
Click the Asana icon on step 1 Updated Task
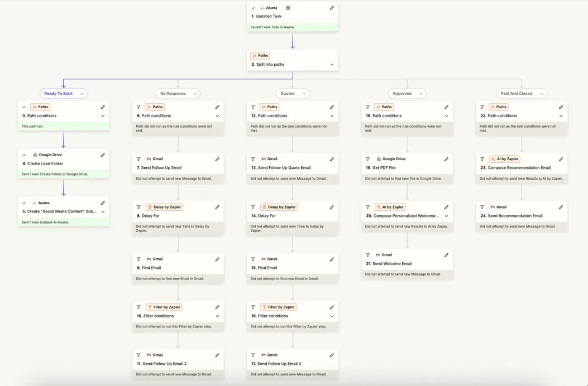click(262, 8)
